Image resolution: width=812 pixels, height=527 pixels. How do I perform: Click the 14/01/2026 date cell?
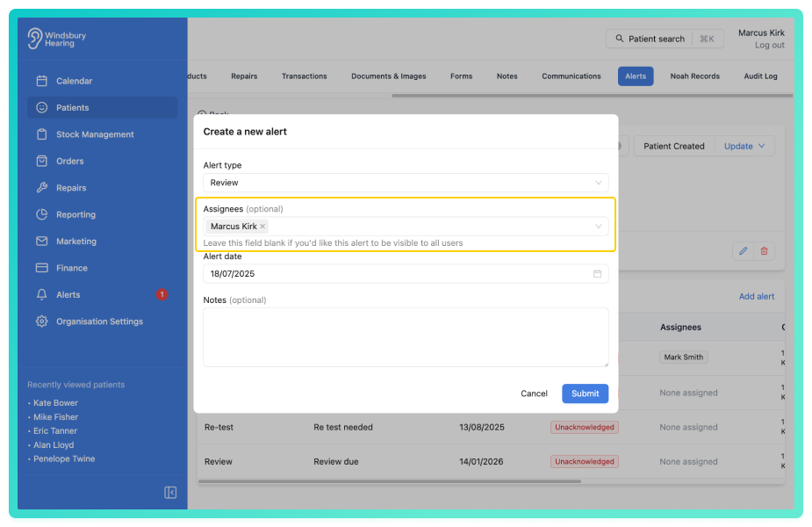pos(480,461)
